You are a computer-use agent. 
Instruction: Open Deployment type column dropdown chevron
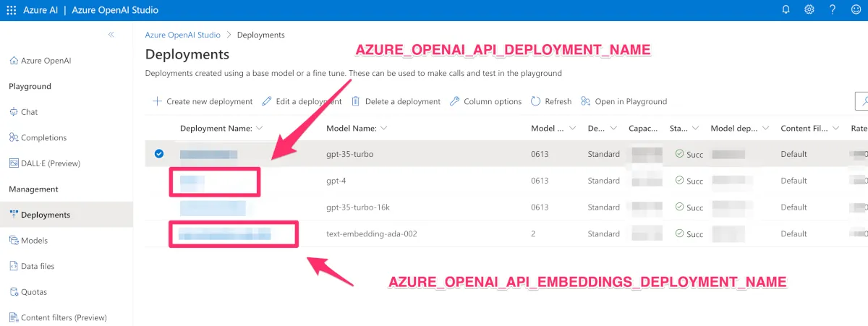[614, 128]
